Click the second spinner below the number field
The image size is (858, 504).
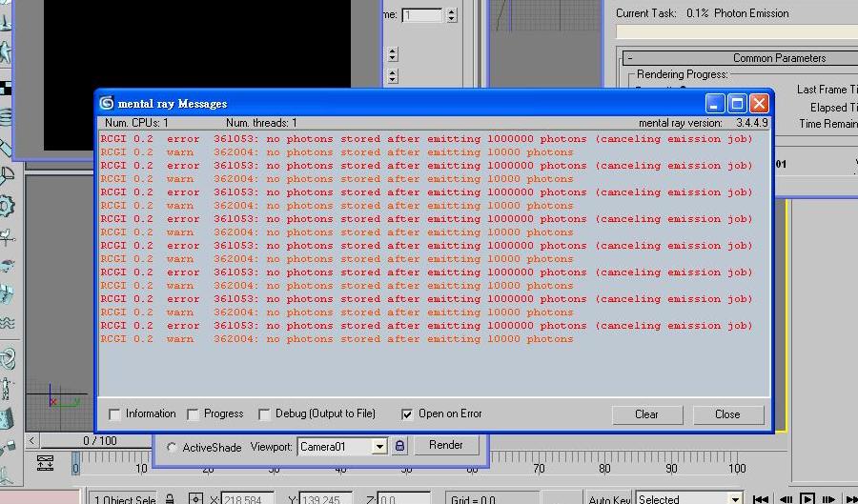pos(393,54)
